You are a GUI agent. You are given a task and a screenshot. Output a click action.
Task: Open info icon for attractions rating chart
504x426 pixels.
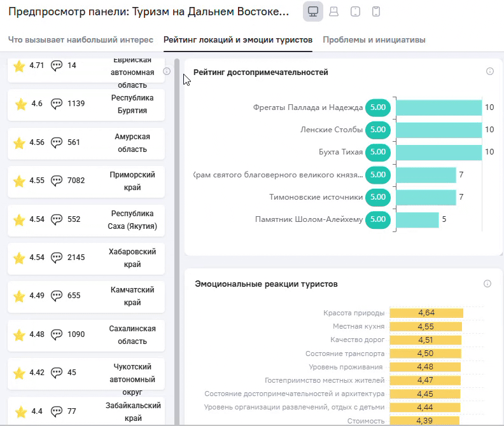coord(490,72)
